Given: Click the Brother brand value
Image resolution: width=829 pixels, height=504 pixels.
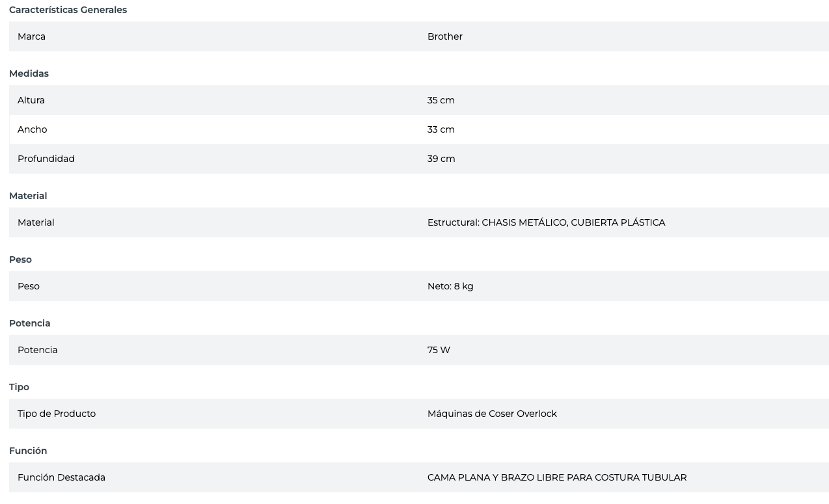Looking at the screenshot, I should point(445,36).
